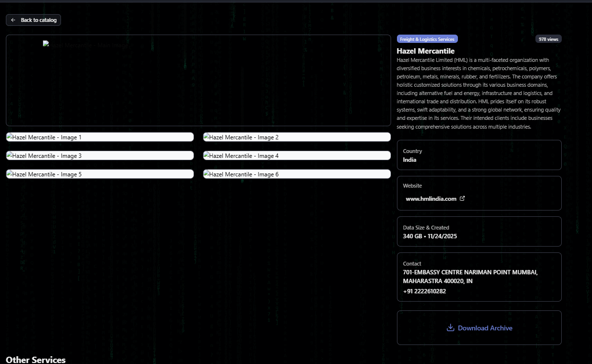Click the external link icon beside www.hmlindia.com

462,198
